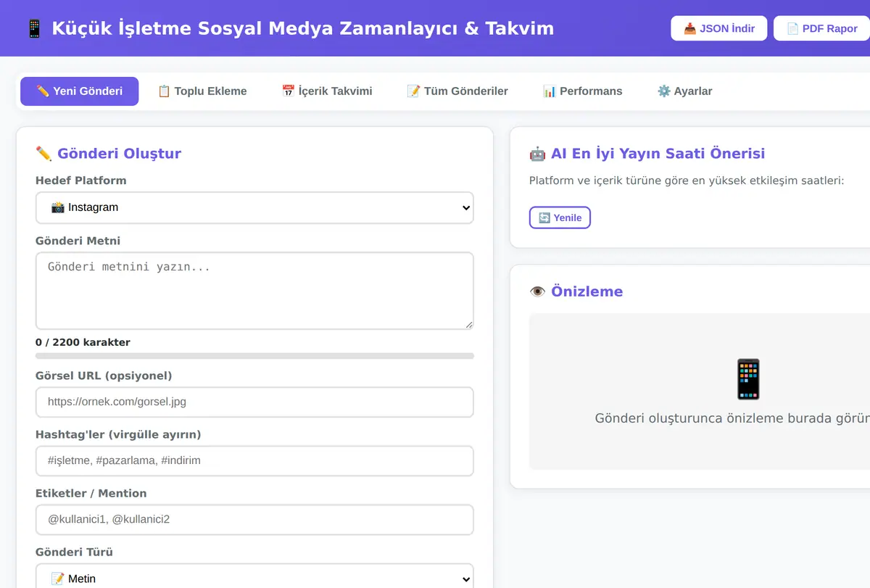Open the Performans tab
The image size is (870, 588).
[x=582, y=91]
